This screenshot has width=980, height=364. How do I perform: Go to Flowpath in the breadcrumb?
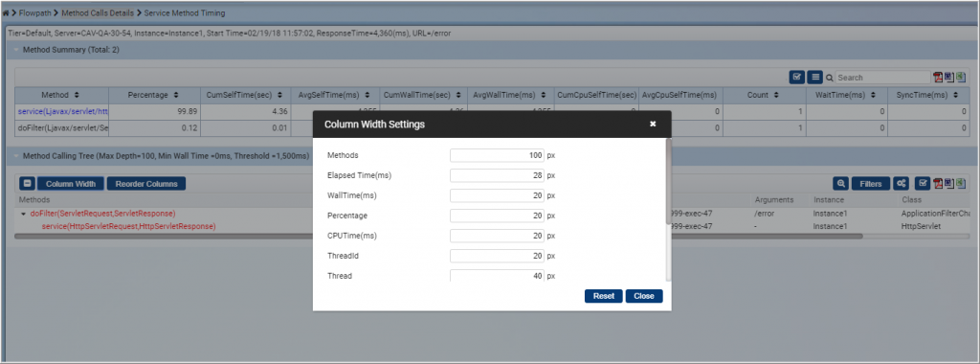point(35,12)
